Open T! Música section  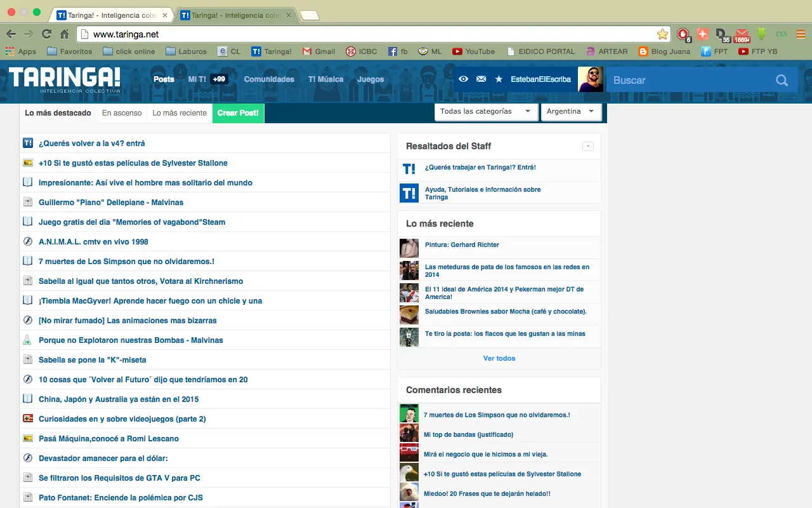click(325, 79)
